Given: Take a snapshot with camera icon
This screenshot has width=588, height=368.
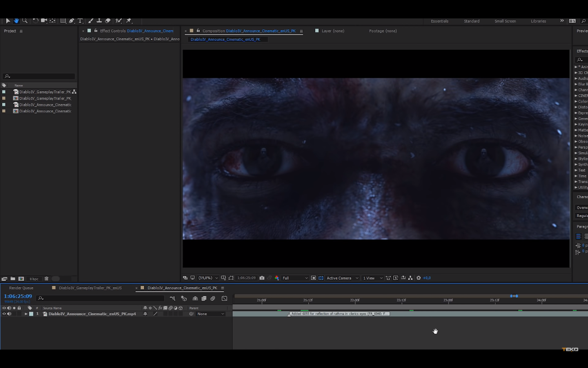Looking at the screenshot, I should tap(262, 278).
